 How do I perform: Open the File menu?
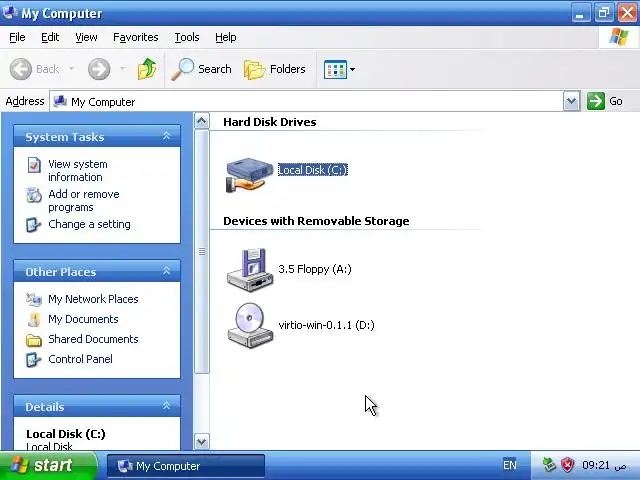17,37
